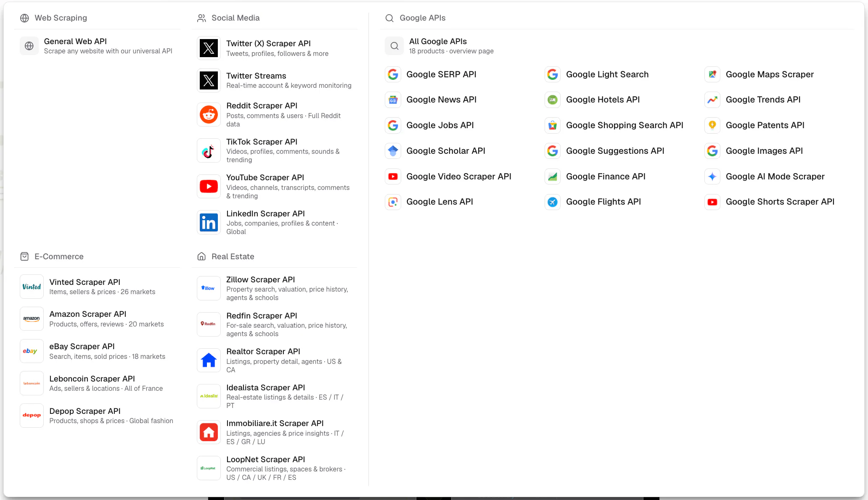The width and height of the screenshot is (868, 500).
Task: Click the Google Shopping Search API bag icon
Action: [553, 125]
